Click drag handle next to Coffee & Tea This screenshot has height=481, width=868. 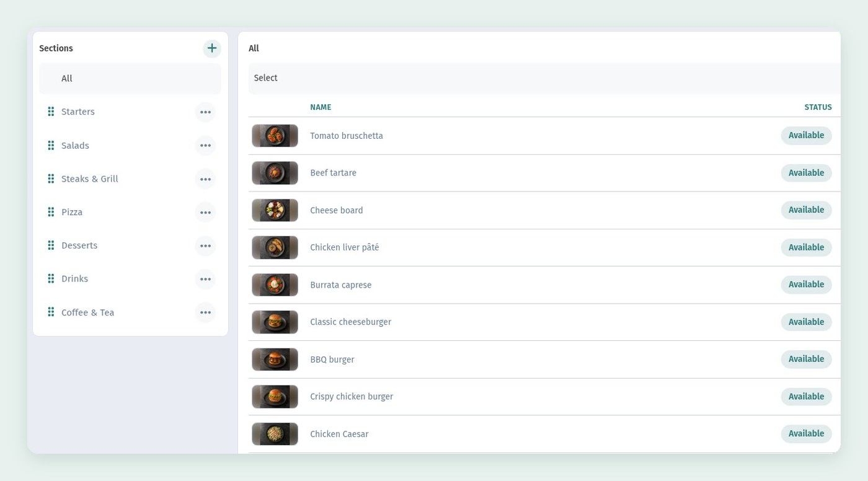51,312
